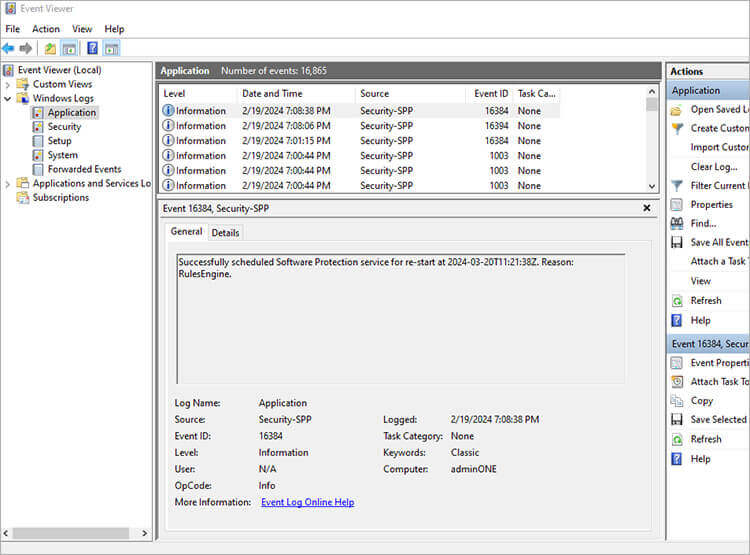Select the System log in tree
The image size is (750, 555).
(x=63, y=155)
